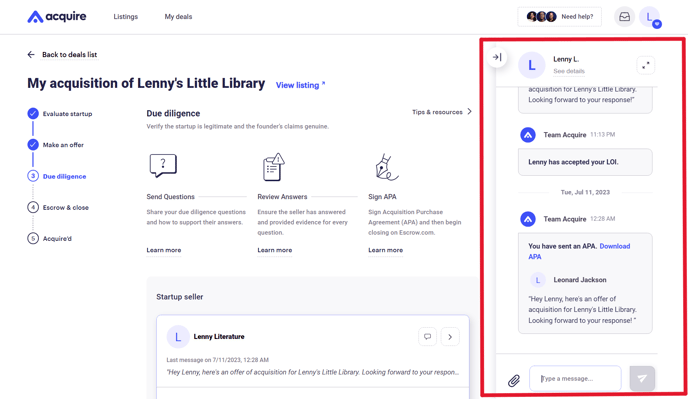Select the Evaluate startup step
This screenshot has height=399, width=688.
60,114
